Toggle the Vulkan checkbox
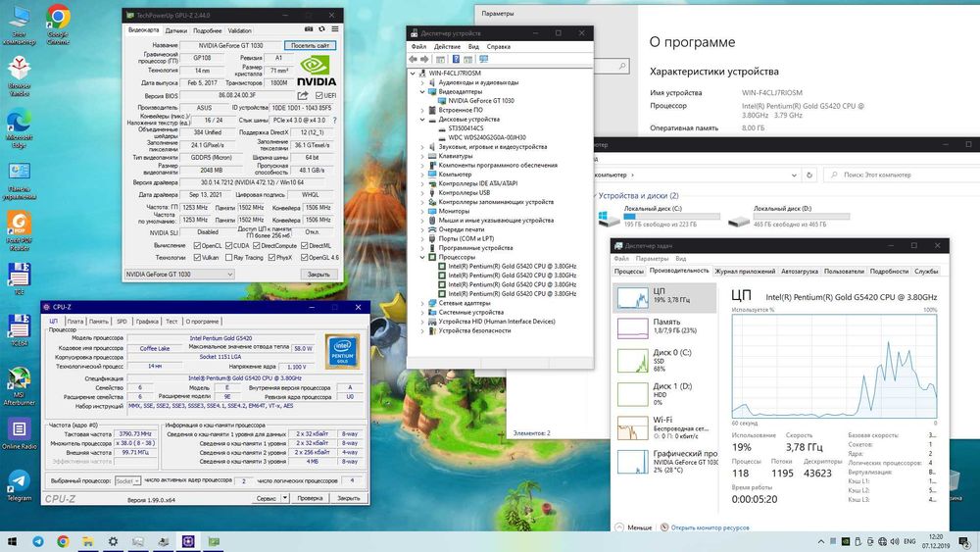 click(198, 258)
